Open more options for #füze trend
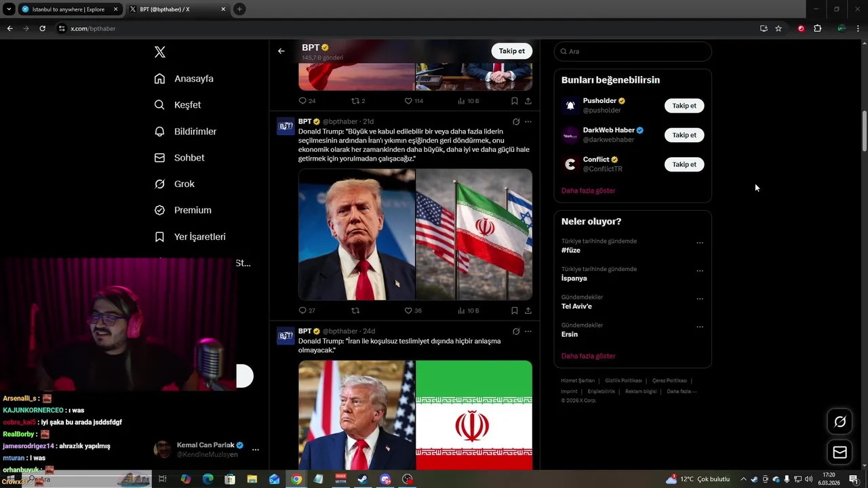This screenshot has width=868, height=488. [700, 243]
